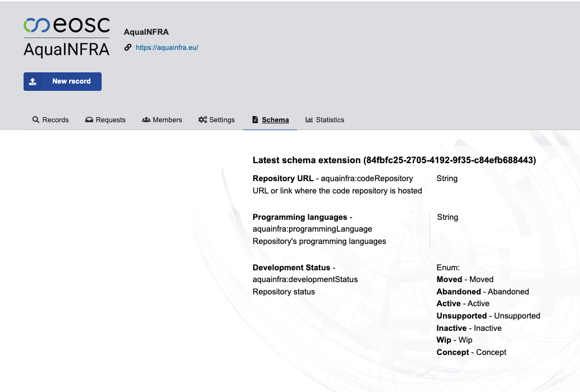This screenshot has width=580, height=392.
Task: Click the New record button
Action: point(62,81)
